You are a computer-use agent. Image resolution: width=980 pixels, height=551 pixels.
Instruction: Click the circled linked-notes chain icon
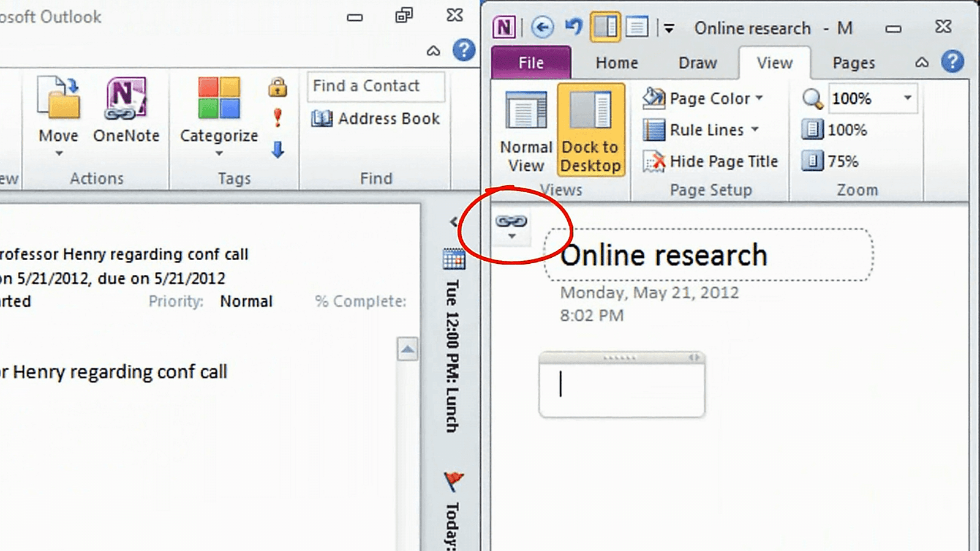click(x=511, y=222)
